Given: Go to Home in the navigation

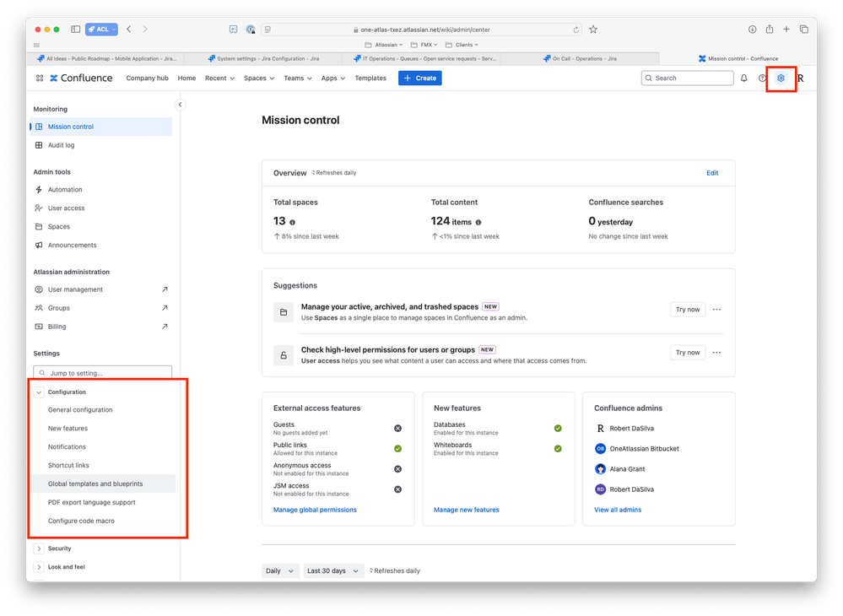Looking at the screenshot, I should coord(186,78).
